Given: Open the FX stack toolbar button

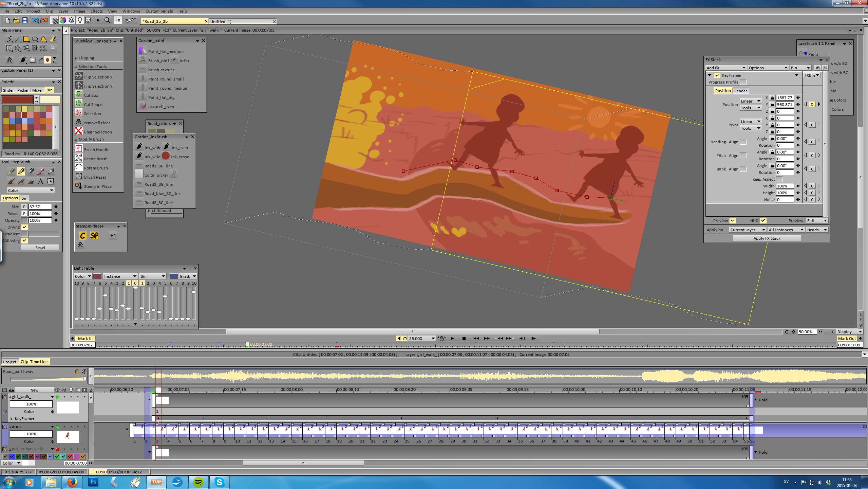Looking at the screenshot, I should click(118, 20).
